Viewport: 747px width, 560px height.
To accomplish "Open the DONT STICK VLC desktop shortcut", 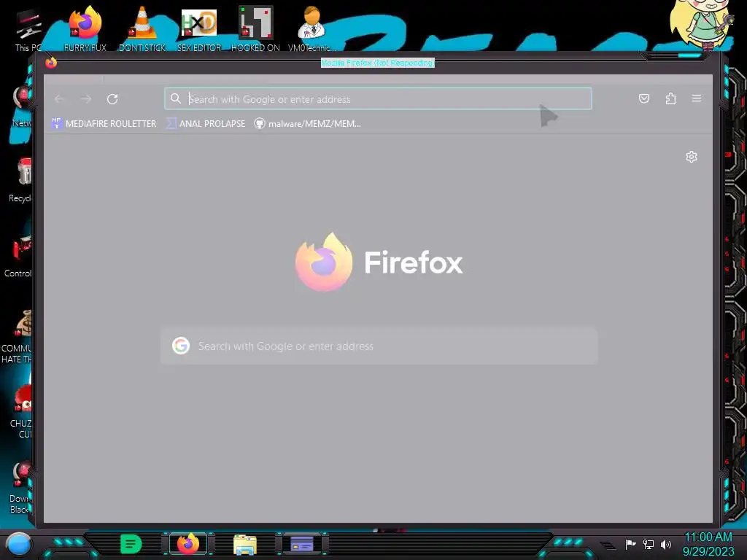I will click(142, 28).
